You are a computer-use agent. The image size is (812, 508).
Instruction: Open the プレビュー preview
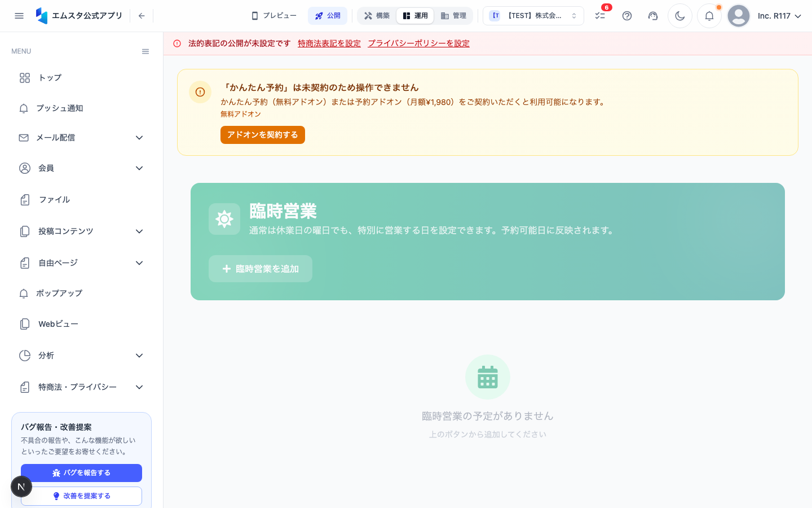pyautogui.click(x=274, y=16)
